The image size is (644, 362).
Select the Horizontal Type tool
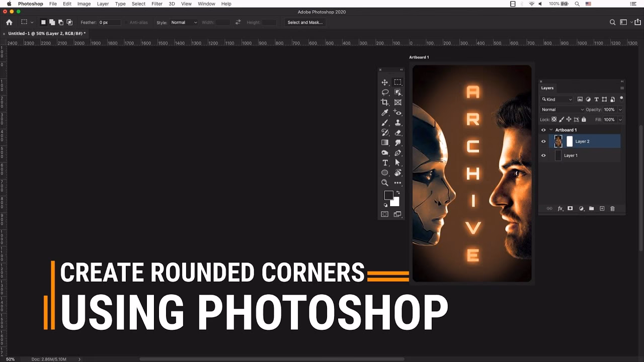pos(385,162)
